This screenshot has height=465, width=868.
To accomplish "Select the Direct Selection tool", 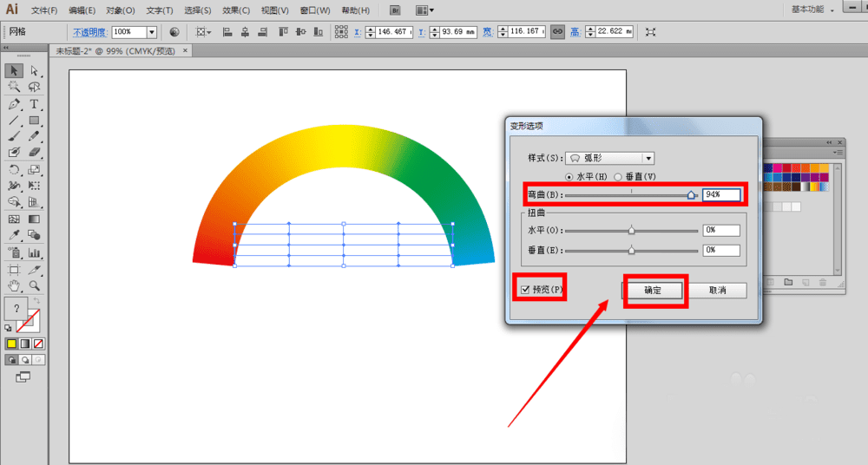I will click(35, 70).
